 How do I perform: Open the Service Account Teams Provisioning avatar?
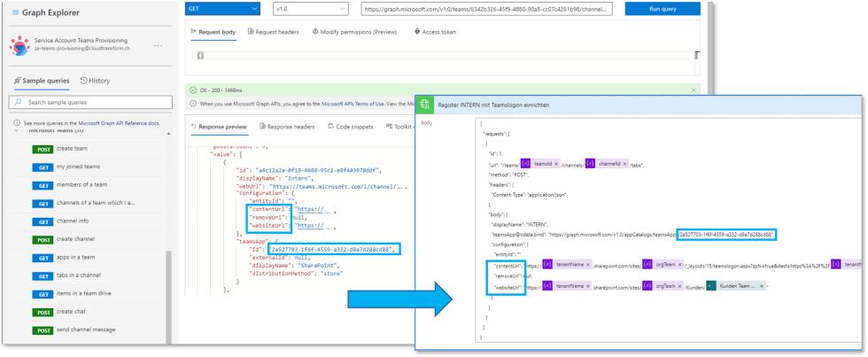click(19, 45)
